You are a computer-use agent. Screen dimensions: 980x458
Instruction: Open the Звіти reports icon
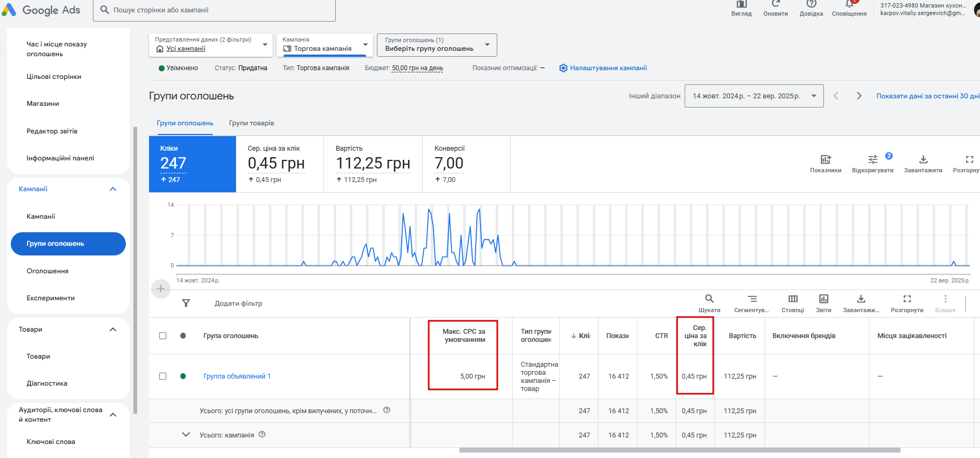point(824,299)
